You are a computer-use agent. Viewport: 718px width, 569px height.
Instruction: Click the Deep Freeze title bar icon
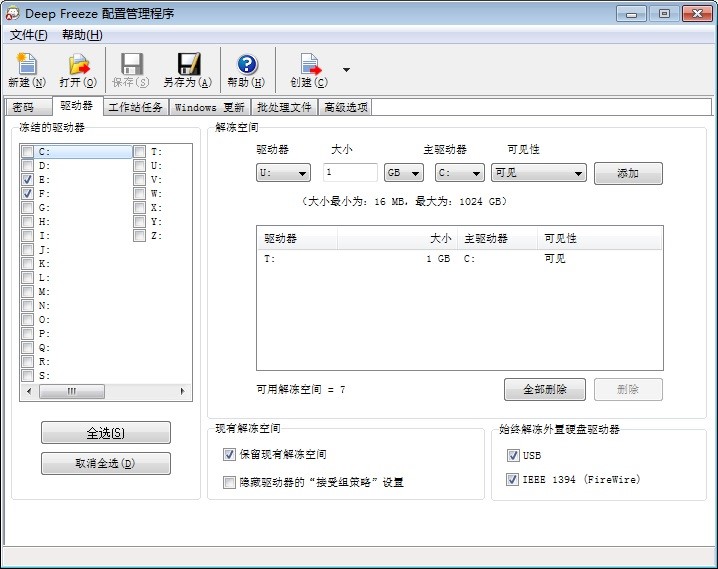coord(12,14)
